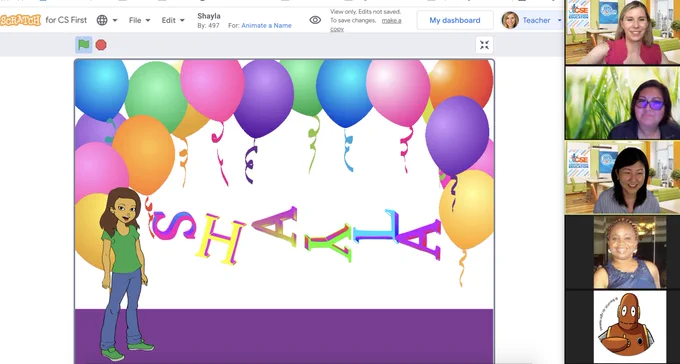Click the green flag to run project
680x364 pixels.
click(84, 45)
